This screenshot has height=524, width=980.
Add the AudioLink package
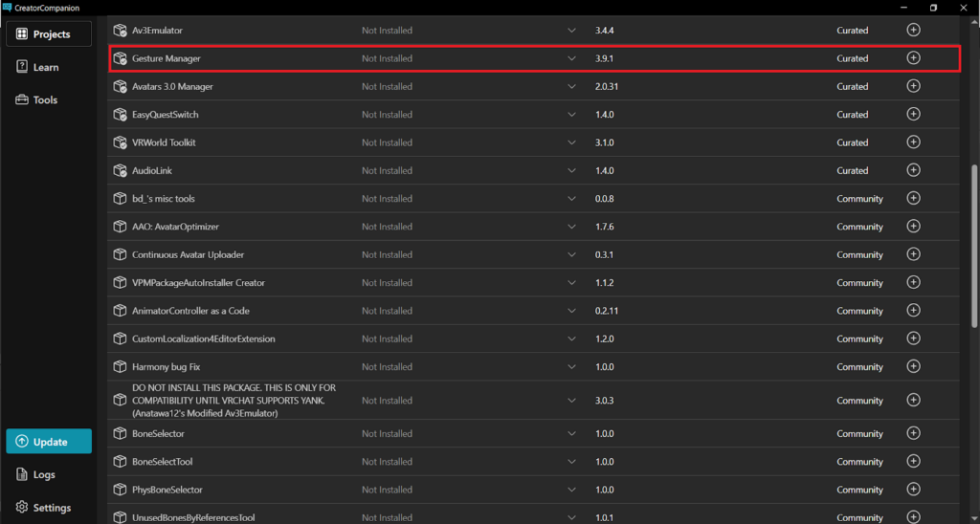click(x=913, y=170)
